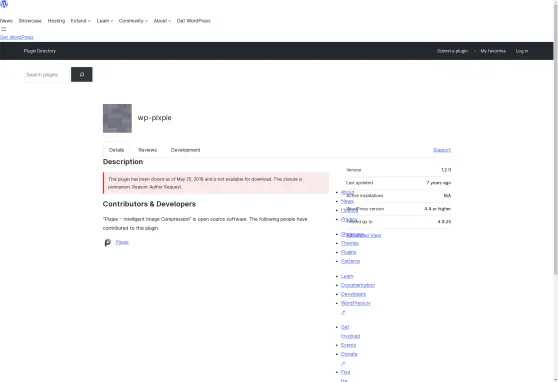The width and height of the screenshot is (558, 382).
Task: Click the wp-pixpie plugin title
Action: (154, 117)
